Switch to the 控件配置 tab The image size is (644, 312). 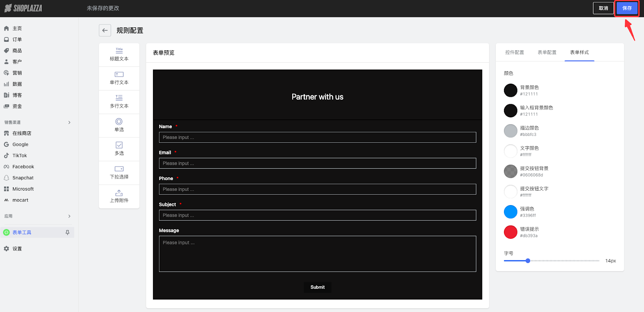click(x=514, y=53)
